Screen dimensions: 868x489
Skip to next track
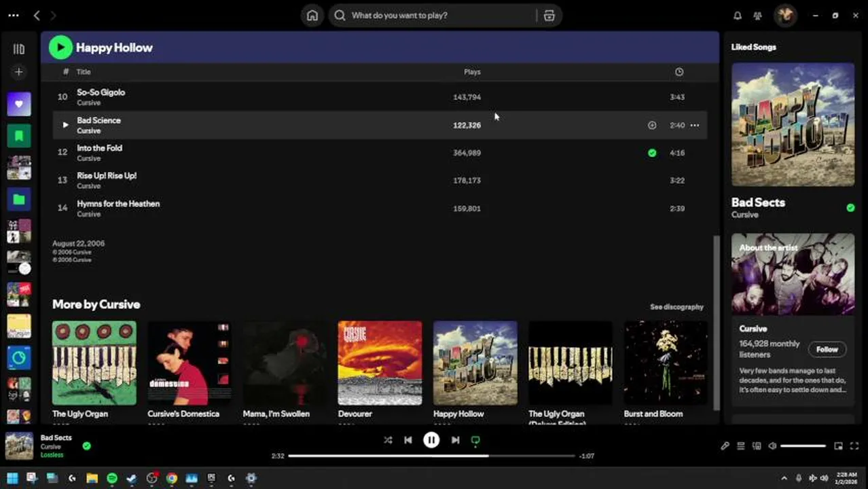455,440
